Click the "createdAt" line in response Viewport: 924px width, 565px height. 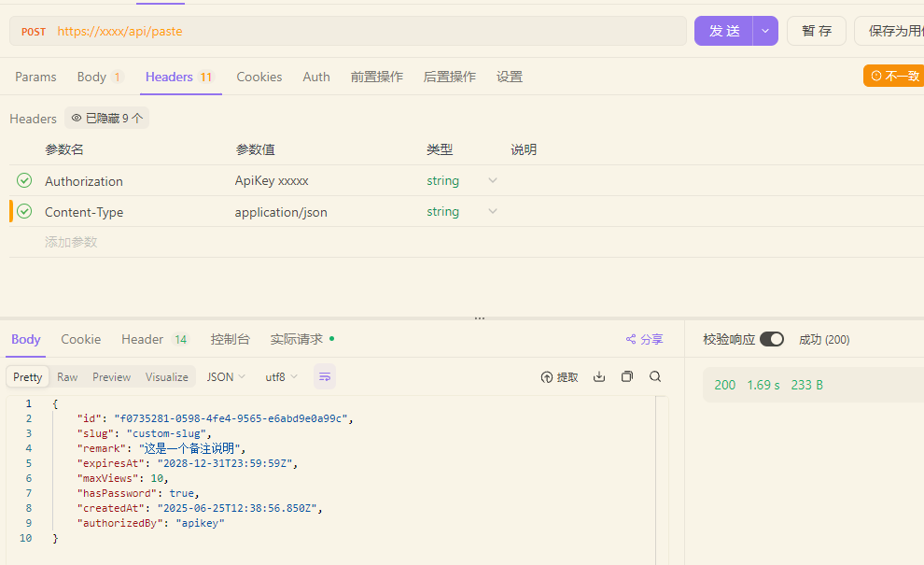(x=200, y=508)
